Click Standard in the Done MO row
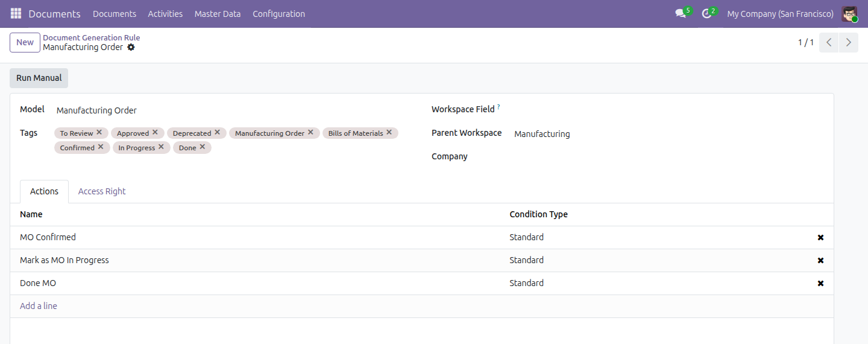The width and height of the screenshot is (868, 344). (527, 283)
